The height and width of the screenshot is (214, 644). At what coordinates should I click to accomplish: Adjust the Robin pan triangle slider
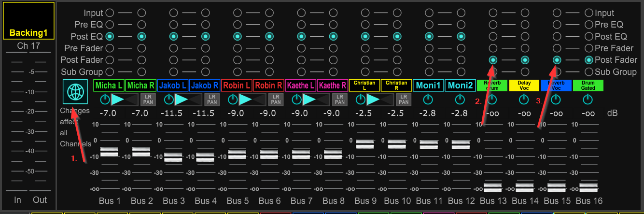(253, 100)
